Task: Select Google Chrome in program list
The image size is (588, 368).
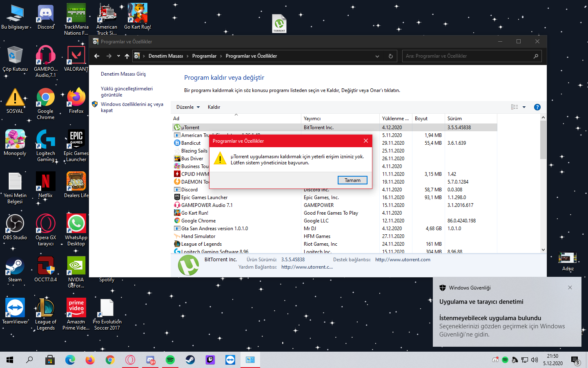Action: point(335,221)
